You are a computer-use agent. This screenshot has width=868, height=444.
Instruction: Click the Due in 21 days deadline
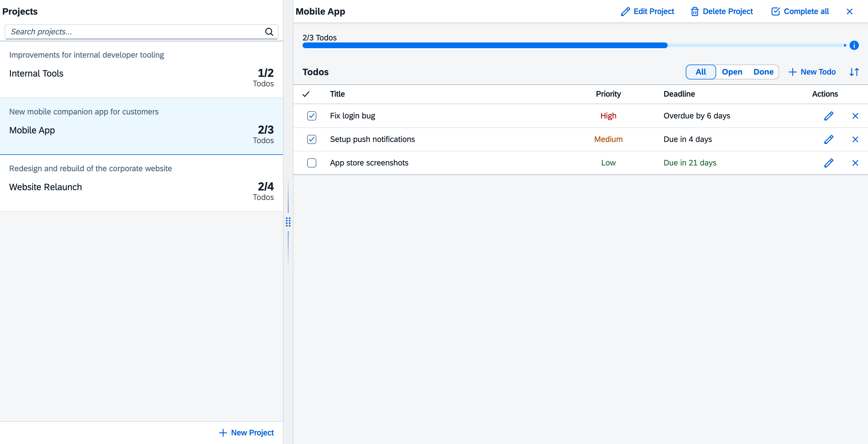point(690,163)
